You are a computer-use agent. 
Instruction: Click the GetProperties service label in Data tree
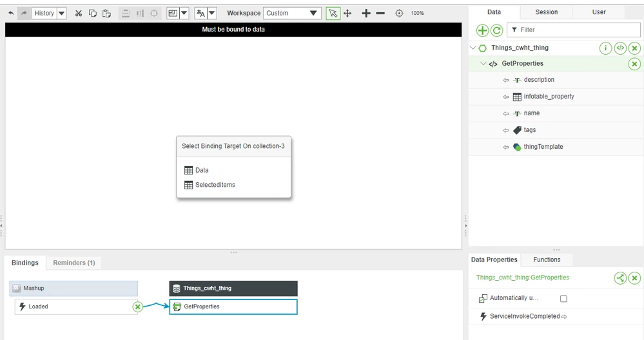pos(522,64)
